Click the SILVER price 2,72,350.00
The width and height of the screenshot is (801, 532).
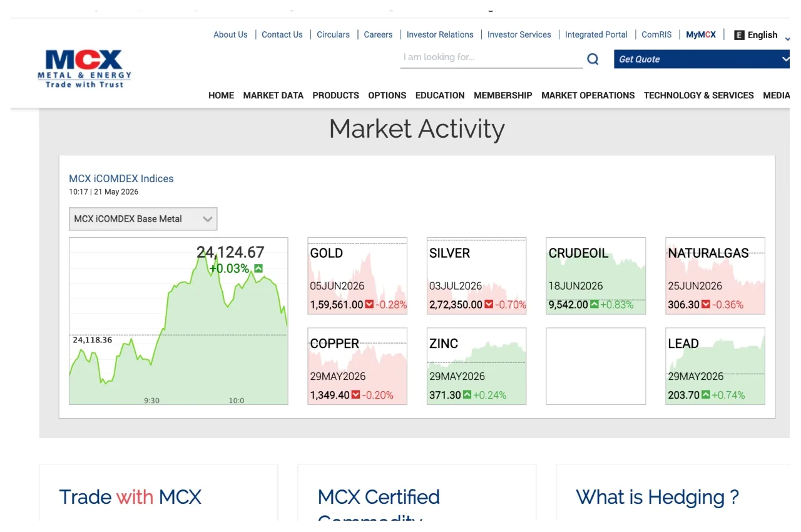point(456,305)
